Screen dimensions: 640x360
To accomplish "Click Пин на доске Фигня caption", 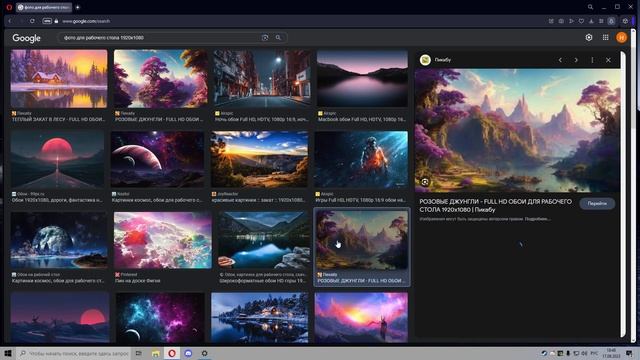I will (138, 281).
